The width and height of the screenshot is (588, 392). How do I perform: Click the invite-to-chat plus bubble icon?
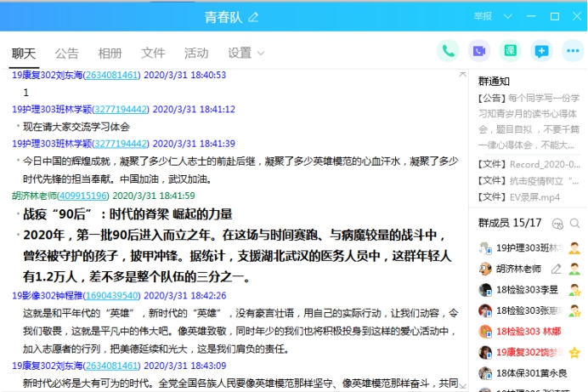tap(541, 51)
